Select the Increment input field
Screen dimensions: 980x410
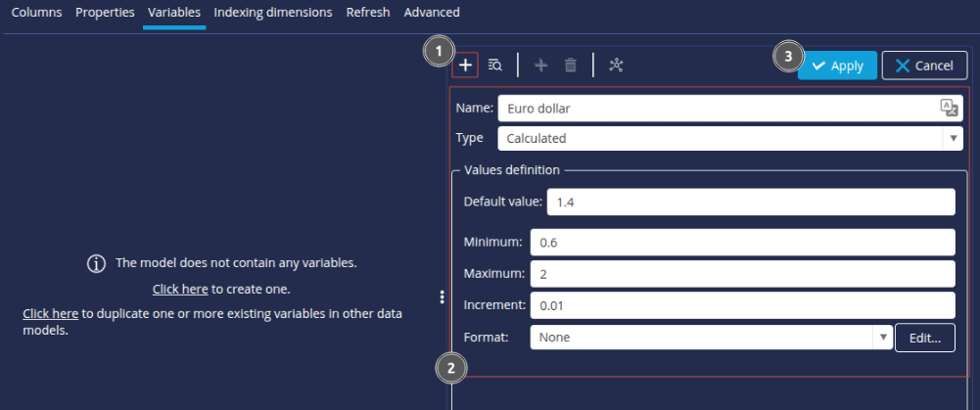[741, 305]
